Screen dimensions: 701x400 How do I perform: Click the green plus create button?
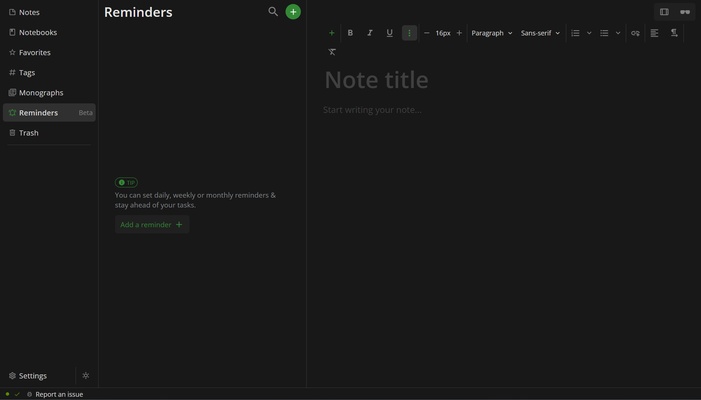click(x=293, y=12)
